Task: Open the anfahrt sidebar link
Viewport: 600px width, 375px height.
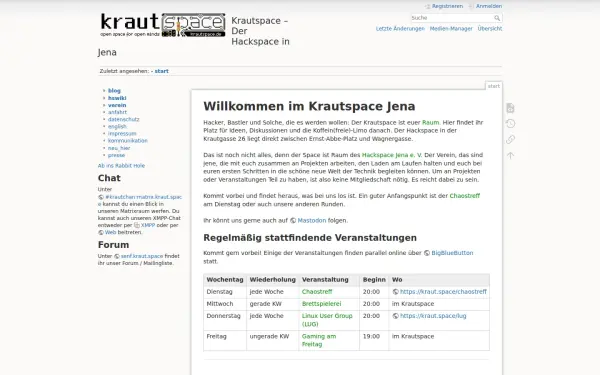Action: [x=117, y=112]
